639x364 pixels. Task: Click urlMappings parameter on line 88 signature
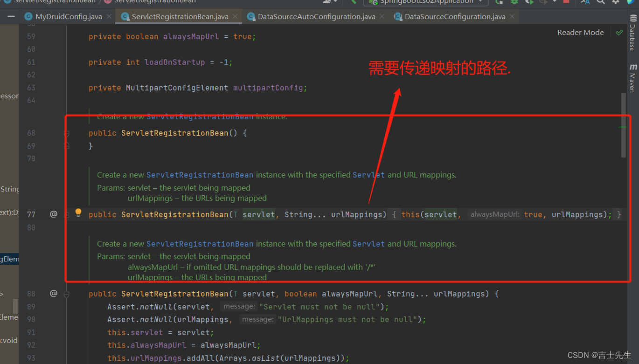click(x=459, y=294)
